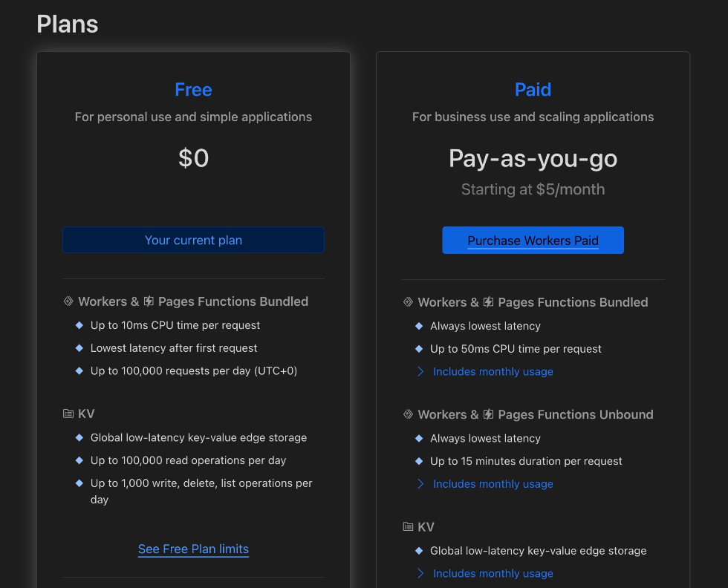728x588 pixels.
Task: Open the See Free Plan limits link
Action: click(x=193, y=549)
